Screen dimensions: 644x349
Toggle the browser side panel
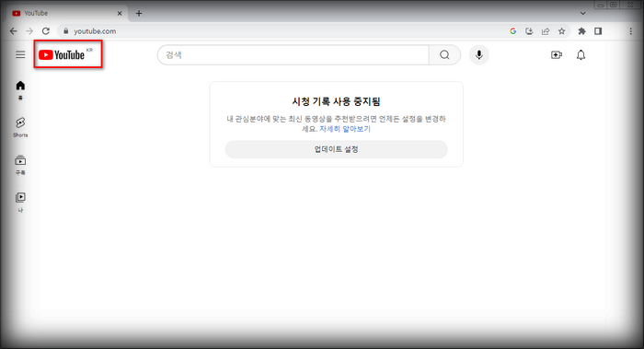(x=598, y=31)
